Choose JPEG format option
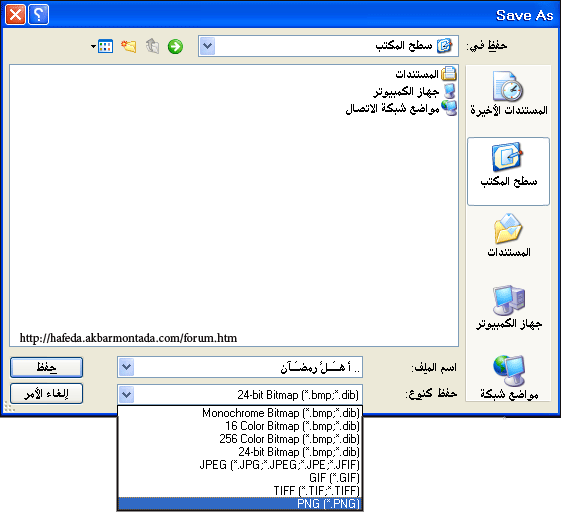 [x=240, y=464]
